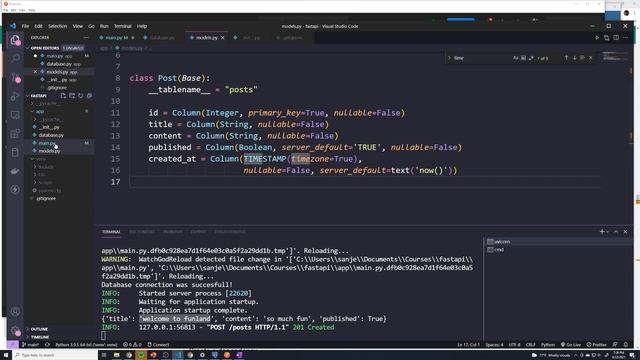Open editor More Actions ellipsis
The width and height of the screenshot is (640, 360).
(625, 38)
